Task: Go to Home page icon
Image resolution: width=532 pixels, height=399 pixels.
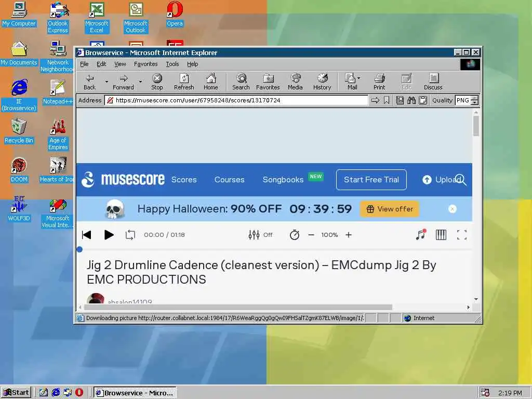Action: pyautogui.click(x=211, y=82)
